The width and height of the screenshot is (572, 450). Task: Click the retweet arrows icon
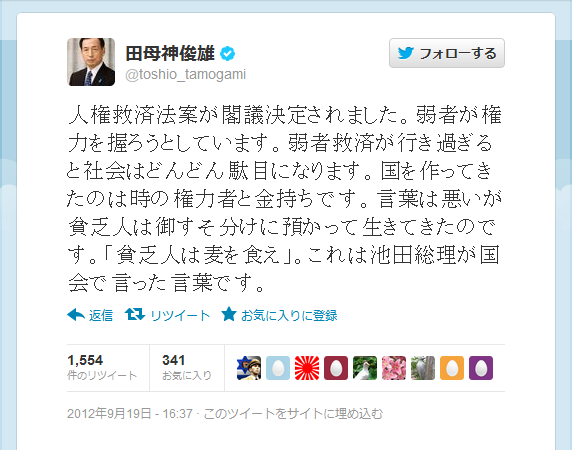tap(135, 314)
